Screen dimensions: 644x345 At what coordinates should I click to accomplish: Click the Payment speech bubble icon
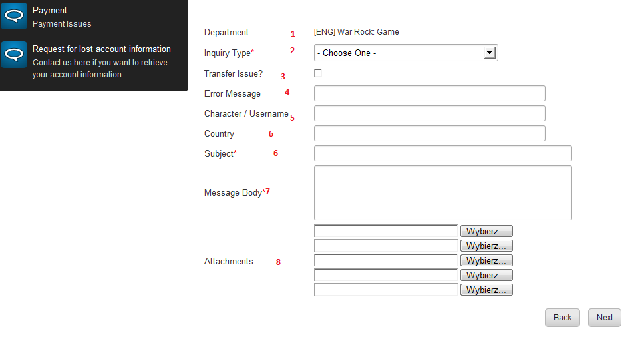(14, 16)
